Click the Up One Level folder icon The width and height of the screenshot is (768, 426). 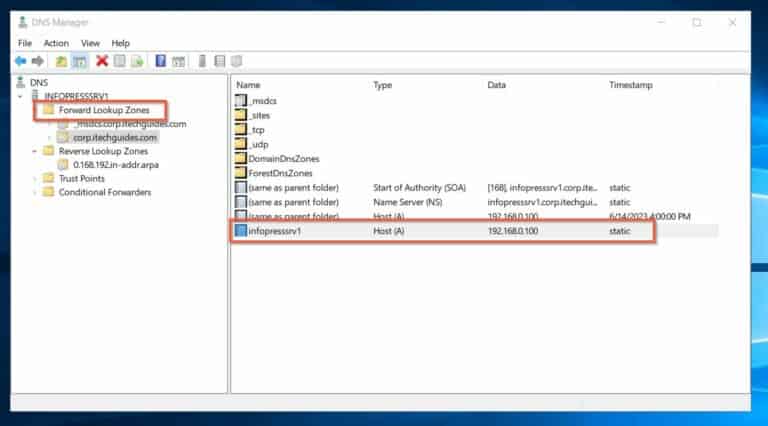pos(61,61)
